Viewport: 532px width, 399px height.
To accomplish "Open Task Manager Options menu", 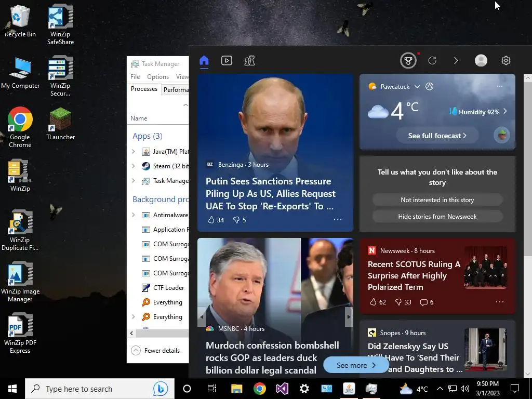I will (x=158, y=77).
